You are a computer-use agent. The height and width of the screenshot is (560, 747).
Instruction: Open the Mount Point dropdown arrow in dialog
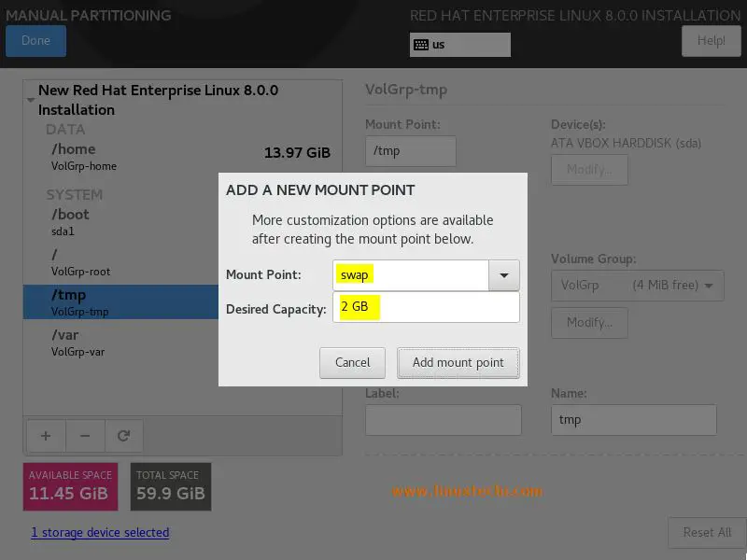click(503, 275)
